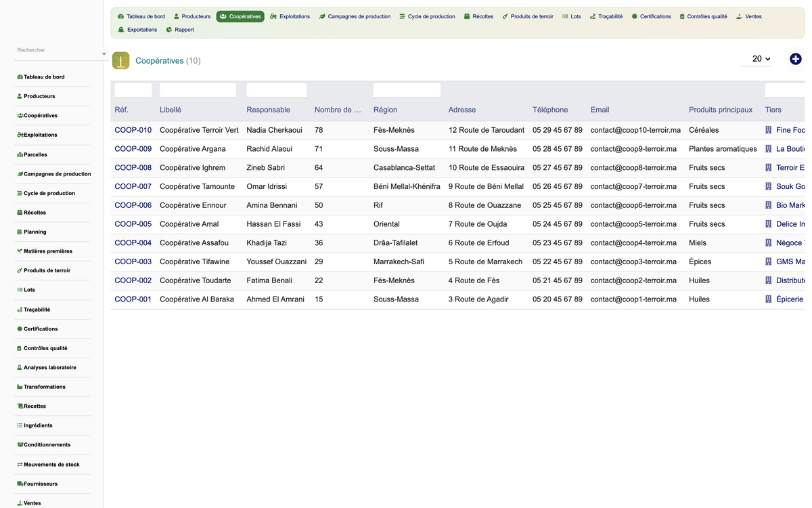Open Recettes in the sidebar
Viewport: 812px width, 508px height.
35,406
